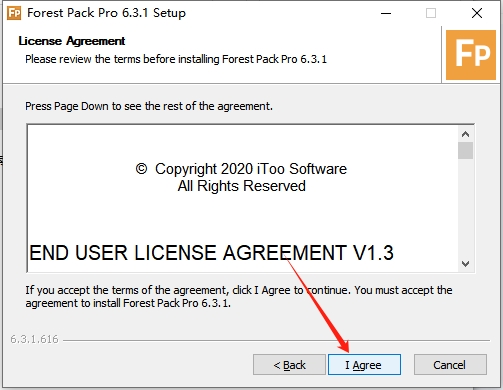Click the 6.3.1.616 version label
The width and height of the screenshot is (503, 390).
pyautogui.click(x=34, y=339)
